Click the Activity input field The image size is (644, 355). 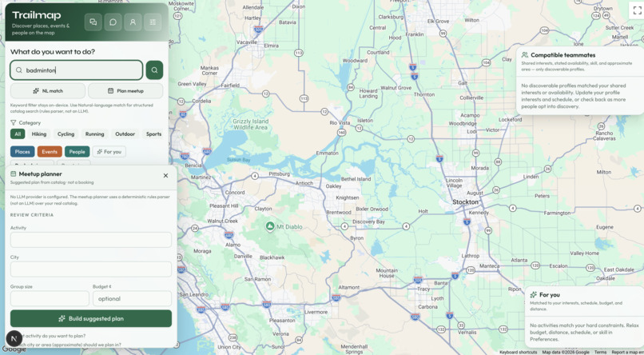pos(91,240)
